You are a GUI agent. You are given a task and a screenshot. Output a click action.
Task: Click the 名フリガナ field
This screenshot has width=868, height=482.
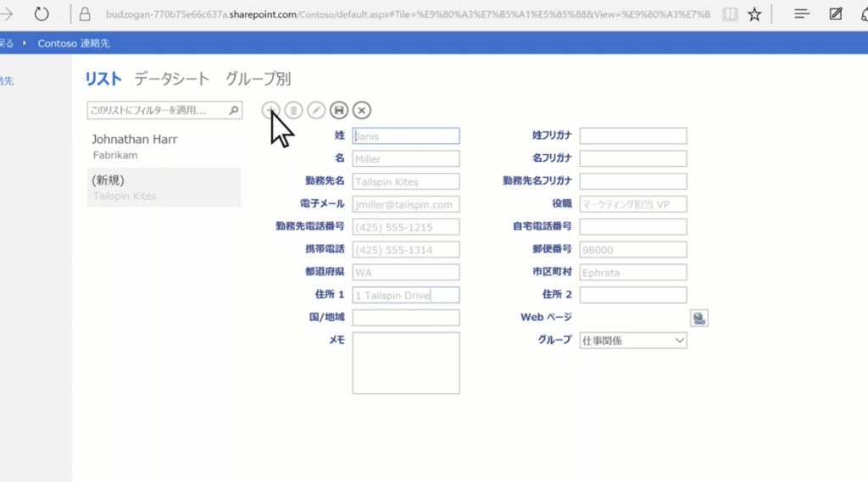click(x=632, y=158)
